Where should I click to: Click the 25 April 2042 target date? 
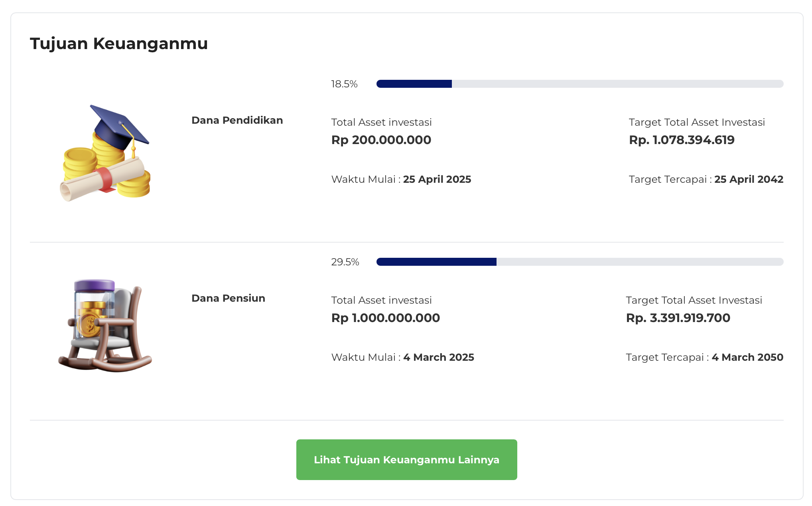(748, 179)
